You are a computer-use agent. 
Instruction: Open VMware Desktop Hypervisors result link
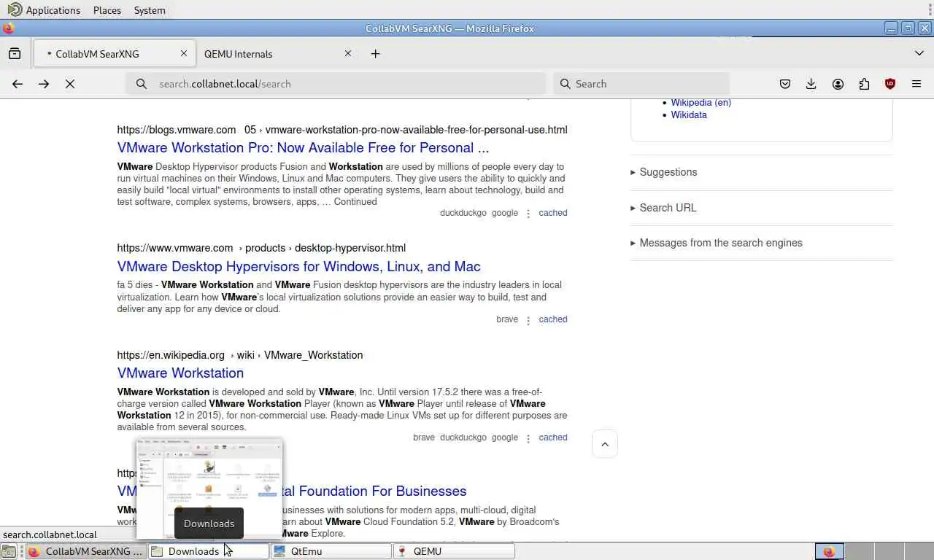pos(298,266)
